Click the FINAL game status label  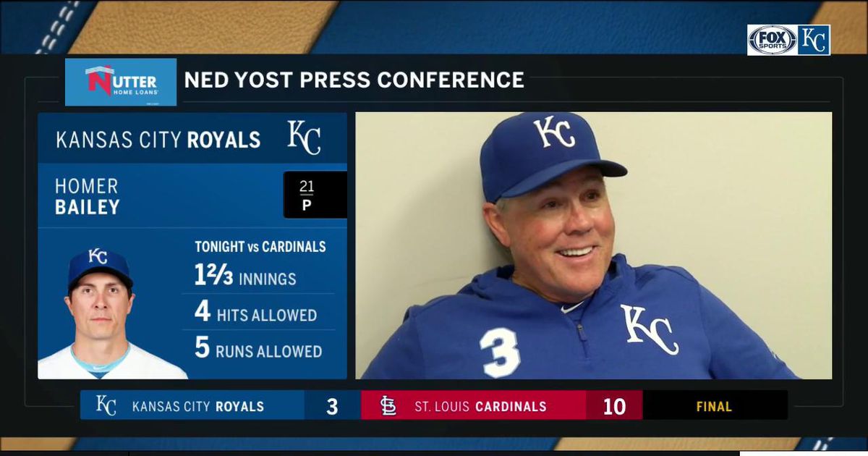714,407
